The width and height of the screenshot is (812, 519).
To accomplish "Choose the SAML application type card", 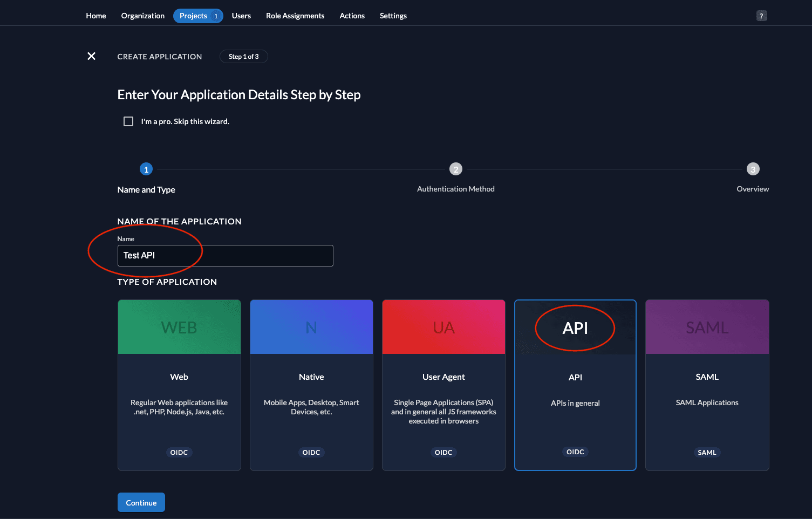I will point(707,385).
